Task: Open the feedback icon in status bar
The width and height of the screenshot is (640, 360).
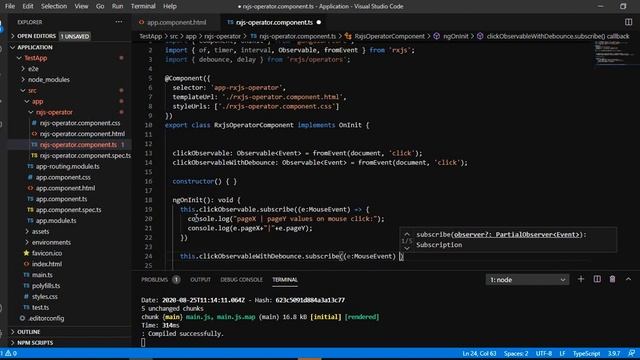Action: click(x=631, y=353)
